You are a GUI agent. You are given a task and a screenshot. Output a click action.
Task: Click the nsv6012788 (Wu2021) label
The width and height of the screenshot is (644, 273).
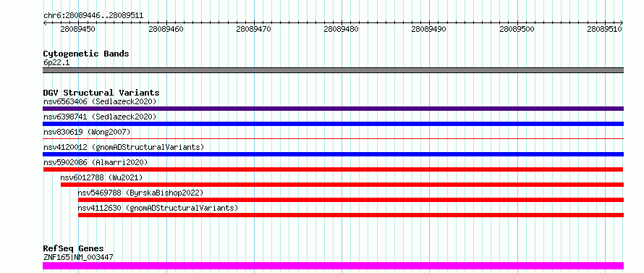101,177
